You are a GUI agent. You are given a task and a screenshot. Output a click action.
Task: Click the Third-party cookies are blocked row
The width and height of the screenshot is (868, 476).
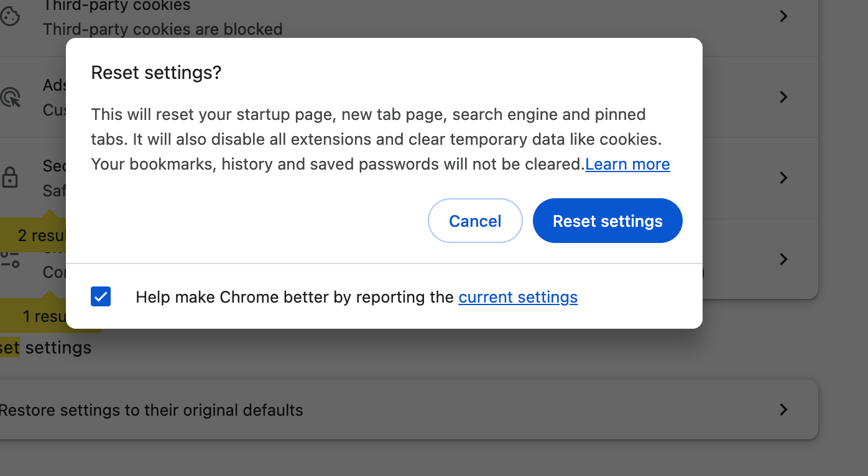163,29
